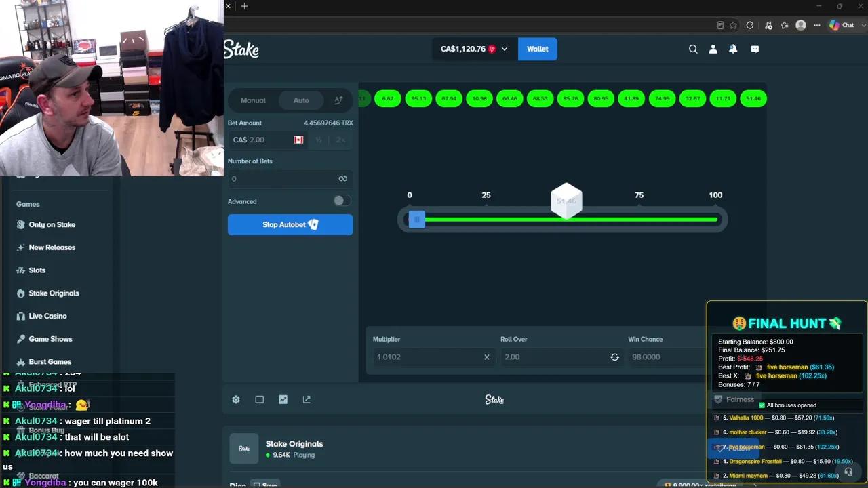Click the blue dice slider handle
The height and width of the screenshot is (488, 868).
416,220
